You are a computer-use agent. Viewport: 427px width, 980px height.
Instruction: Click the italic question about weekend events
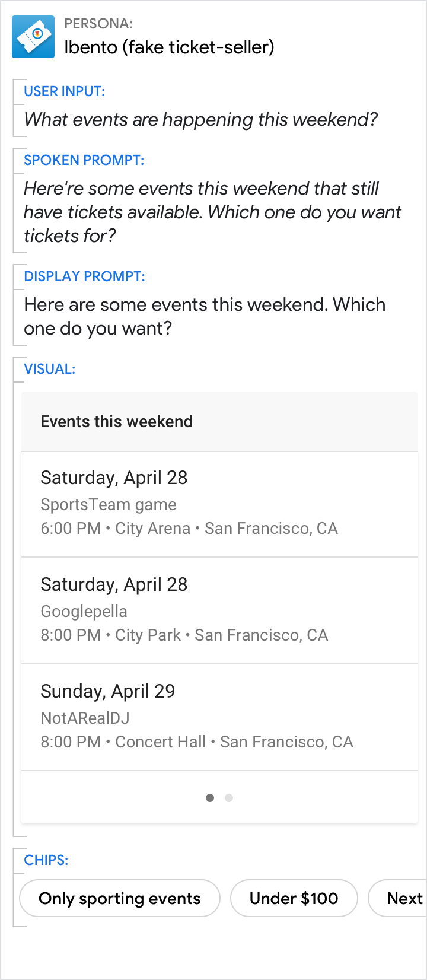(200, 120)
